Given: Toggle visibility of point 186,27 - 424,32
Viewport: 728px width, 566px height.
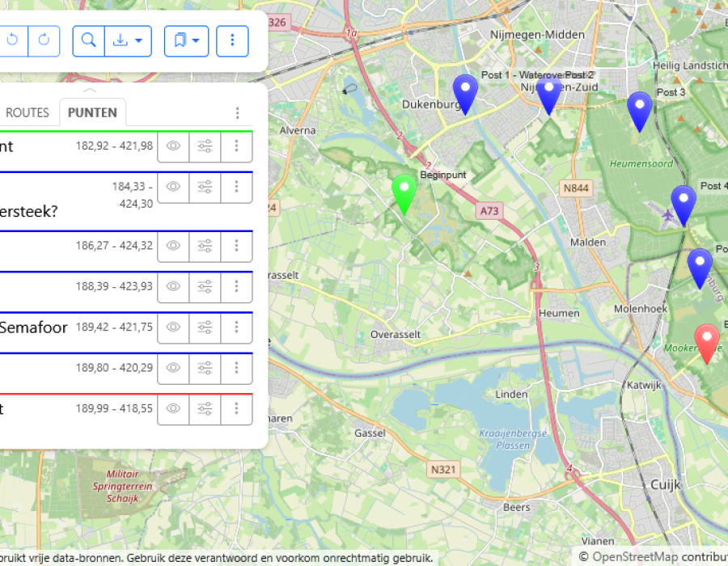Looking at the screenshot, I should (173, 246).
